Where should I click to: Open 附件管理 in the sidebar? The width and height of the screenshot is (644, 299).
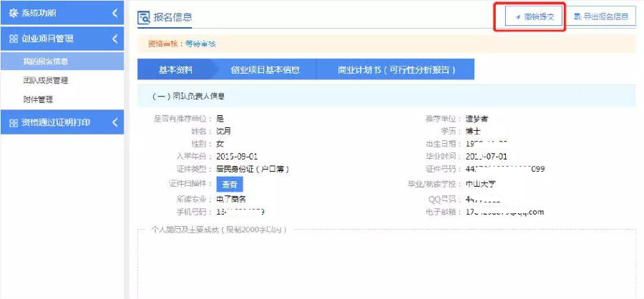37,99
